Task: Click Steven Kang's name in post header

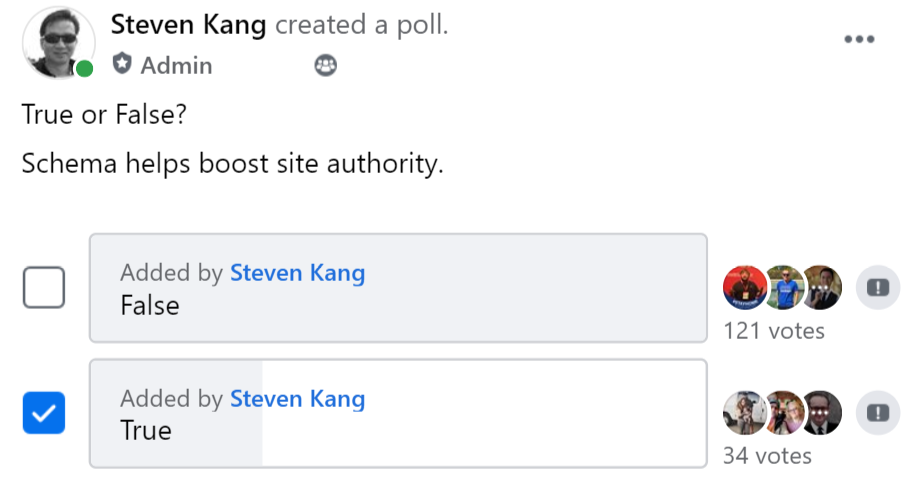Action: [x=188, y=25]
